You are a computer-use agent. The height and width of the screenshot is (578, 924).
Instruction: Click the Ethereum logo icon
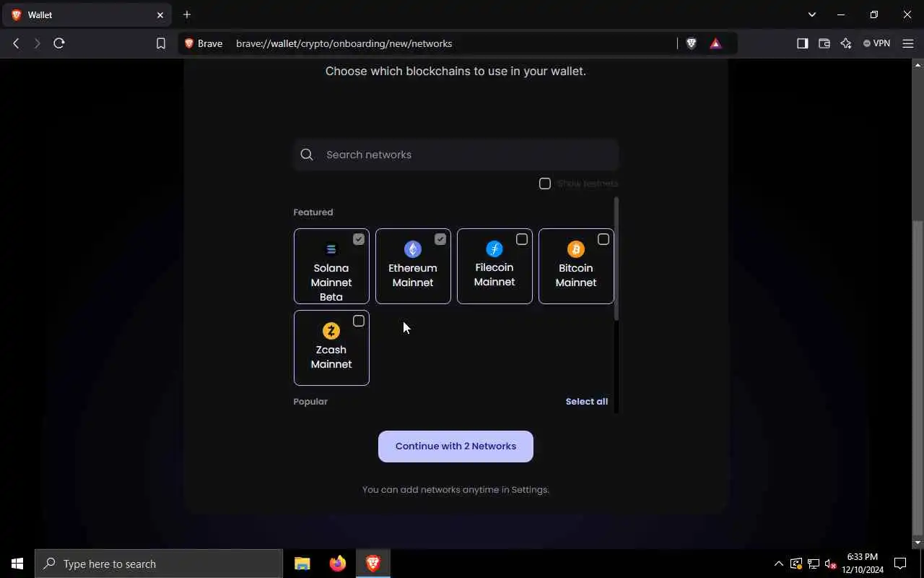(x=413, y=249)
